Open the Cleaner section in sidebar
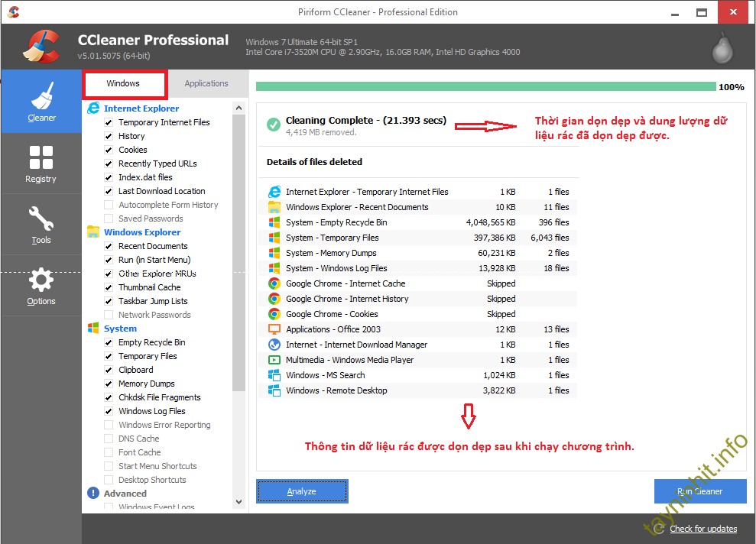The height and width of the screenshot is (544, 756). (x=41, y=102)
